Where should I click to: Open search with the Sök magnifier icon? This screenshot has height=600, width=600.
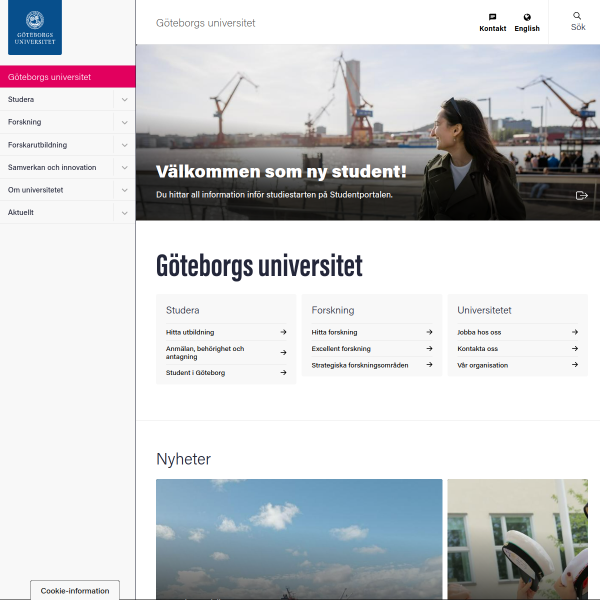(x=577, y=16)
